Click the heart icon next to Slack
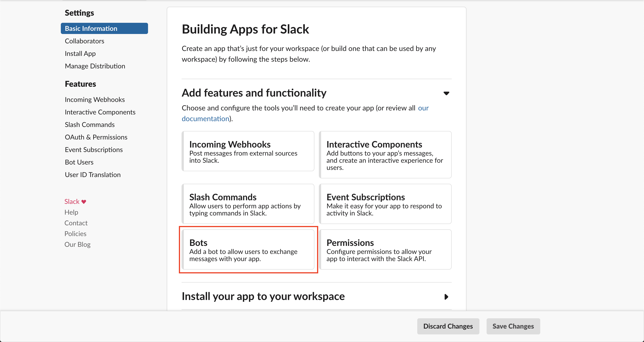The height and width of the screenshot is (342, 644). pos(84,202)
